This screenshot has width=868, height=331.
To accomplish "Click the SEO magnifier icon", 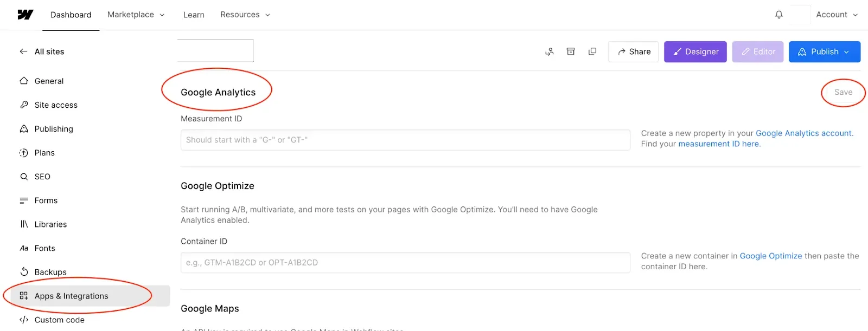I will (24, 177).
